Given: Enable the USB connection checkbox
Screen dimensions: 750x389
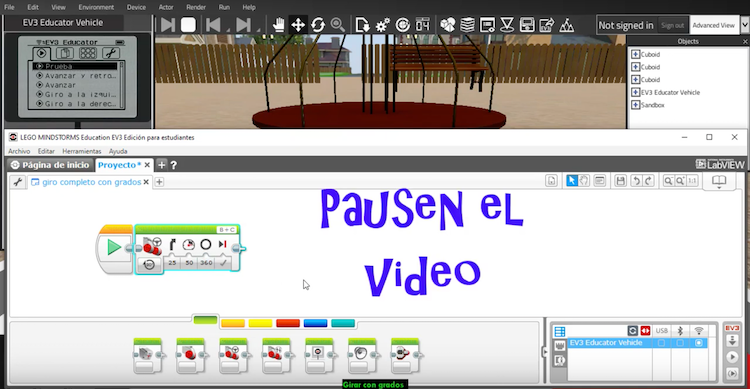Looking at the screenshot, I should 662,343.
